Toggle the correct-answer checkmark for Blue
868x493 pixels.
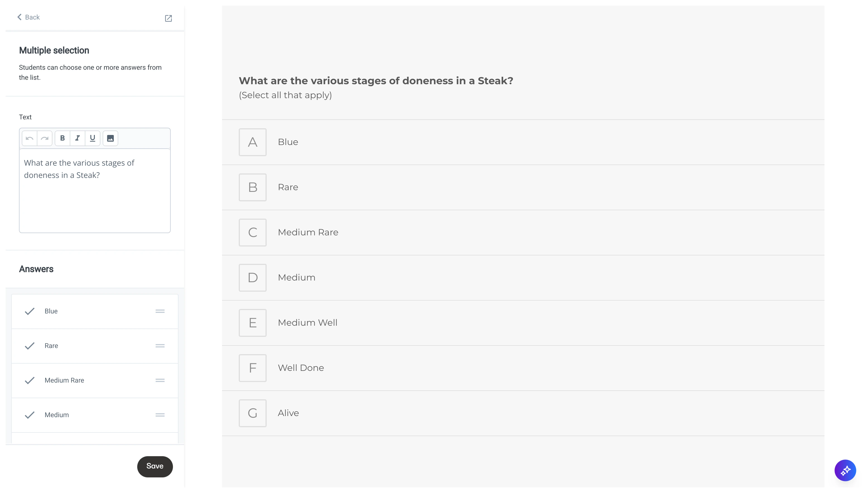(x=30, y=311)
